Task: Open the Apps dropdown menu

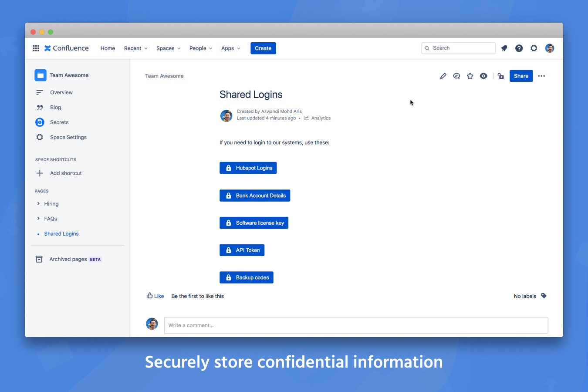Action: (231, 48)
